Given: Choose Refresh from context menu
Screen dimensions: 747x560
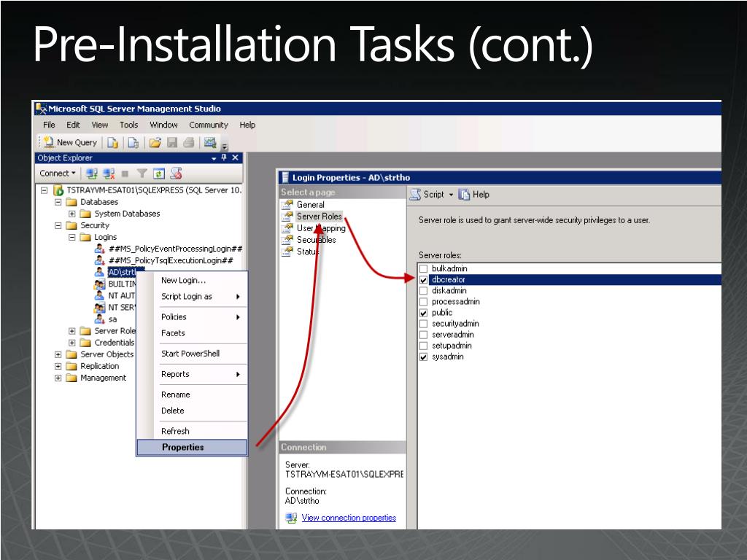Looking at the screenshot, I should point(192,431).
